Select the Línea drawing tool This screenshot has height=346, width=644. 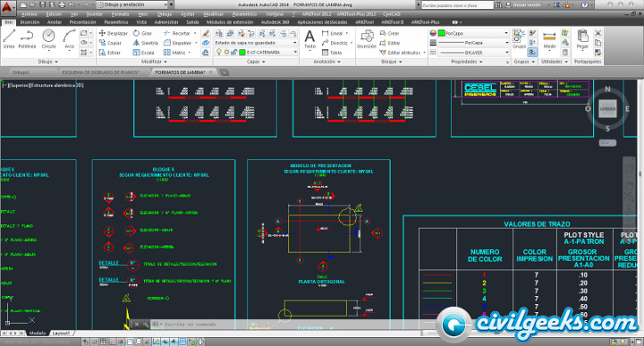pos(9,39)
